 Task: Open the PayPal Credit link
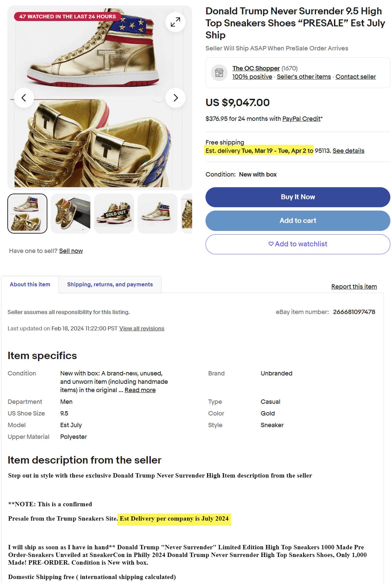[x=301, y=119]
